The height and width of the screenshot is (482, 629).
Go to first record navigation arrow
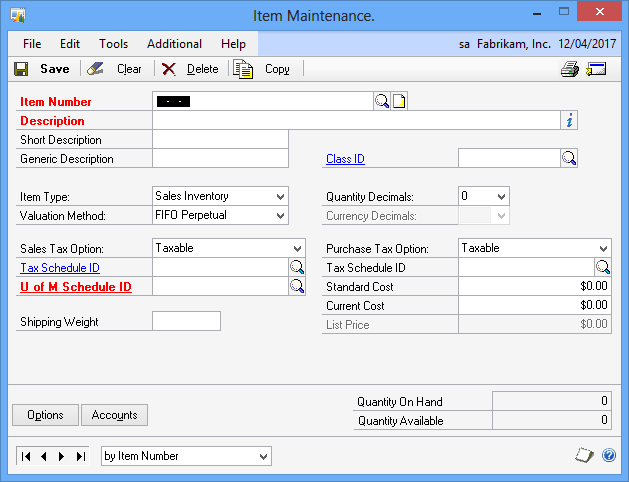pos(26,456)
